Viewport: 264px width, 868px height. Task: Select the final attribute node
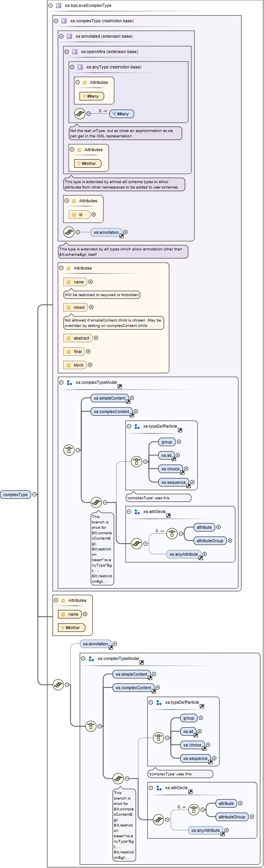74,352
